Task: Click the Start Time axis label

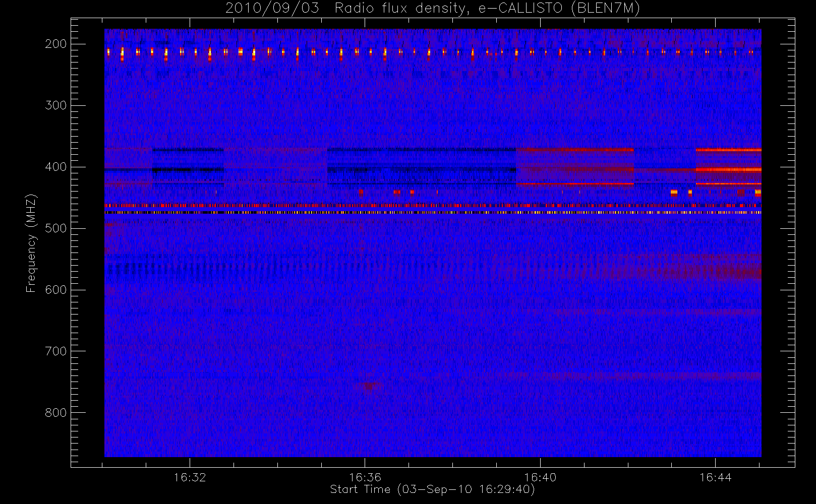Action: pos(432,489)
